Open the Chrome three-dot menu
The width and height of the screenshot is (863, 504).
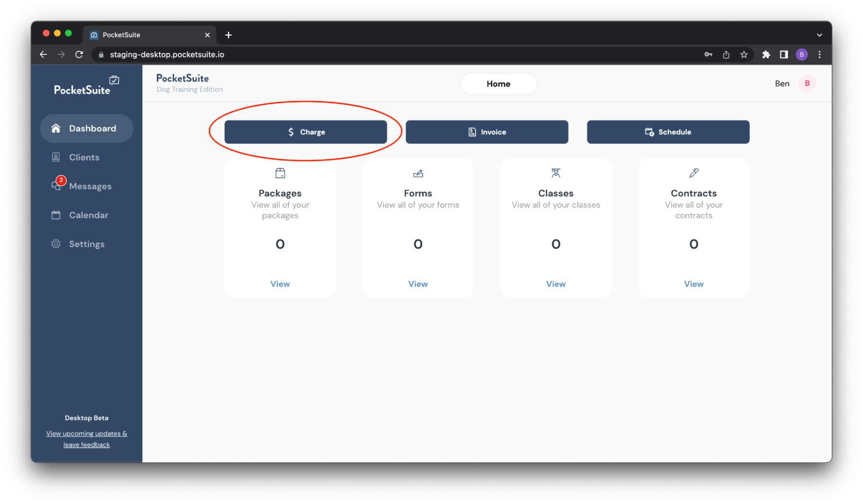(819, 54)
